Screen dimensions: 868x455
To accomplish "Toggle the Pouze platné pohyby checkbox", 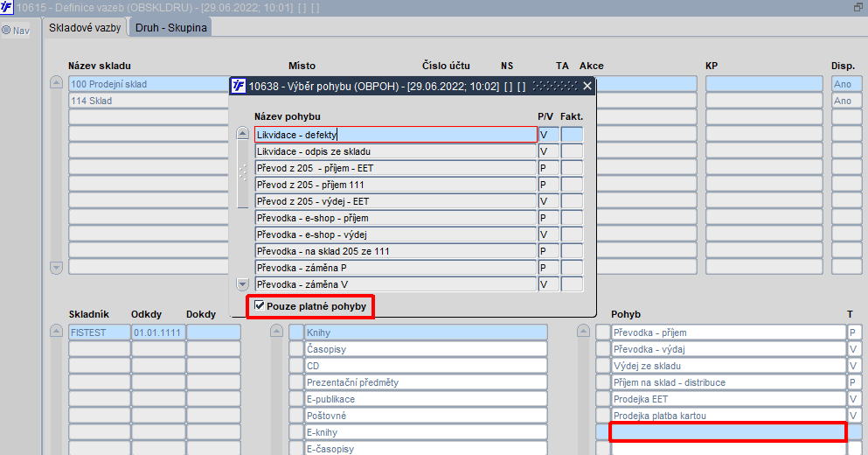I will pos(259,305).
